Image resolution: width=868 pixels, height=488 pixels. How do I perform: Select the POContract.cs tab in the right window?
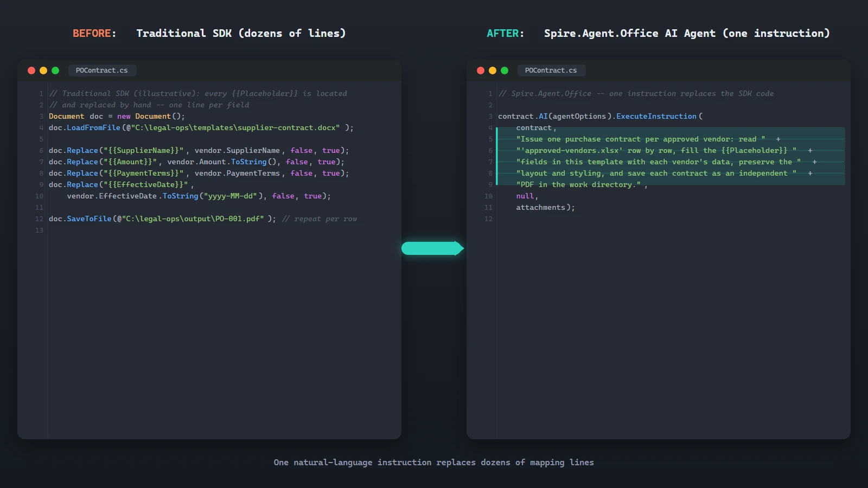pyautogui.click(x=551, y=70)
